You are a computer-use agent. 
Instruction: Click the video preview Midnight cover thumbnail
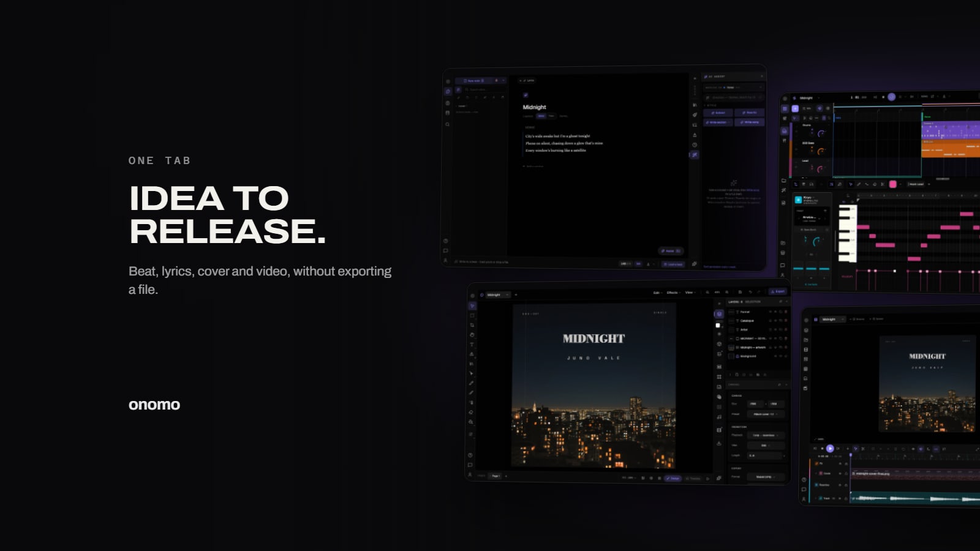[927, 384]
